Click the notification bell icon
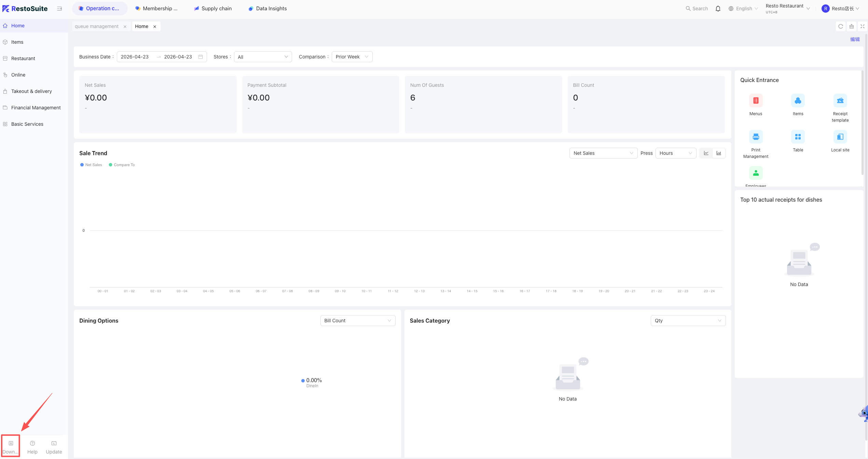 718,9
